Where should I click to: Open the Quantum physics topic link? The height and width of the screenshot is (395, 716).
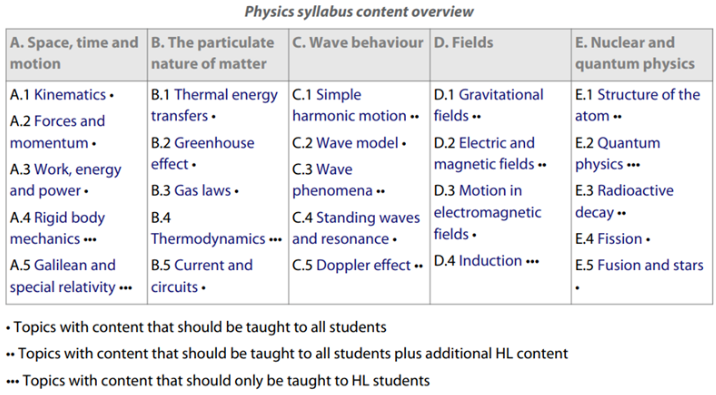pos(617,153)
